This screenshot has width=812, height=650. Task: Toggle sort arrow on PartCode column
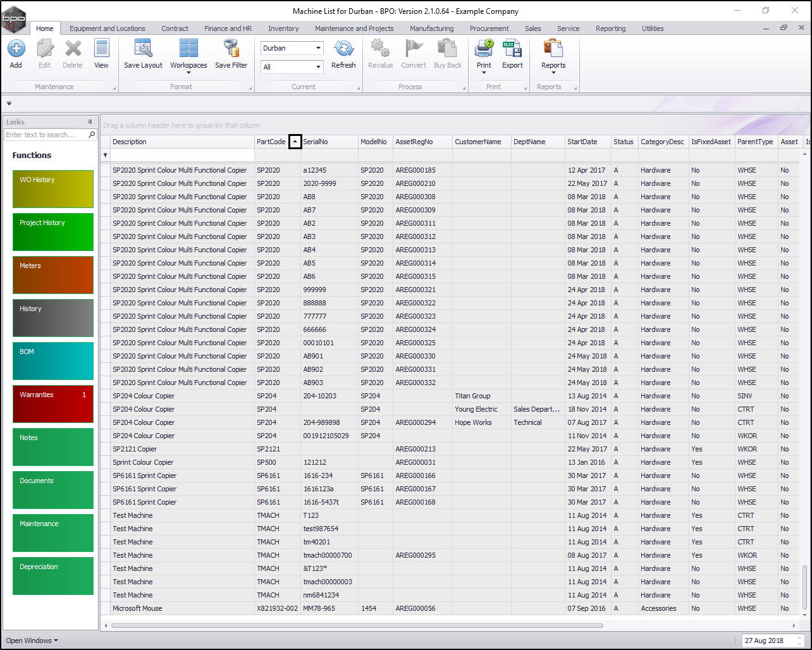click(x=295, y=142)
